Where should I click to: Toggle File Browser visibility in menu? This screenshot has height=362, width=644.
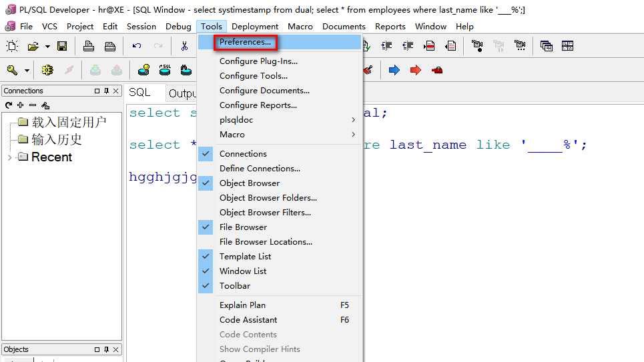[279, 227]
